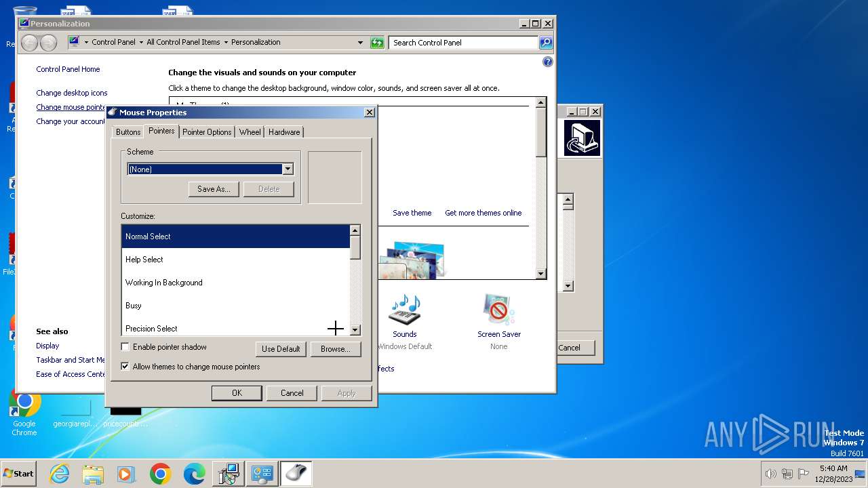
Task: Switch to the Pointer Options tab
Action: point(207,132)
